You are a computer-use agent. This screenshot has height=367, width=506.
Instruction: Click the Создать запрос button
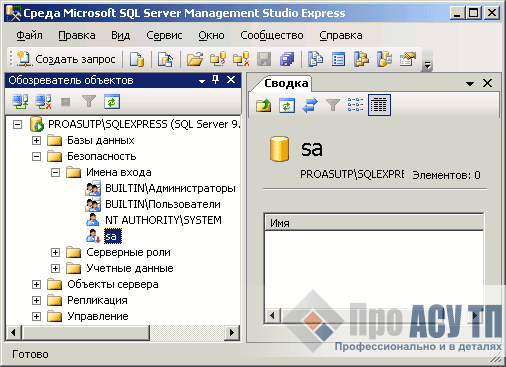click(66, 59)
